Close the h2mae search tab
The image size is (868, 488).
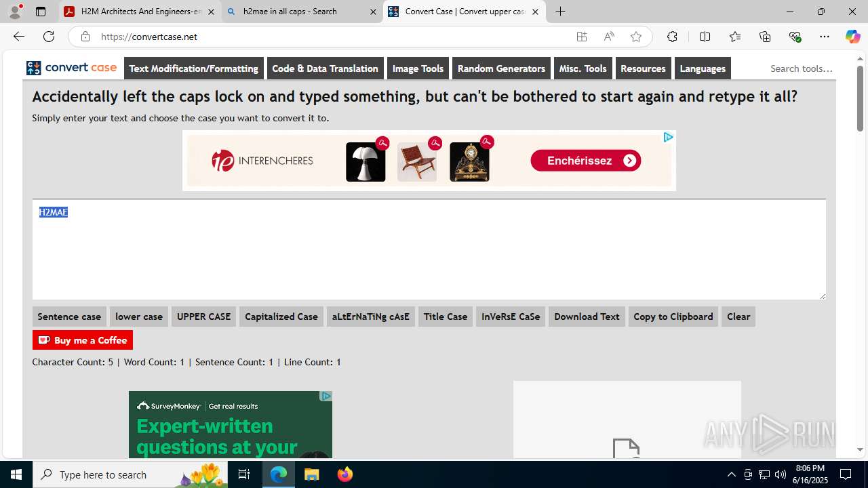373,12
